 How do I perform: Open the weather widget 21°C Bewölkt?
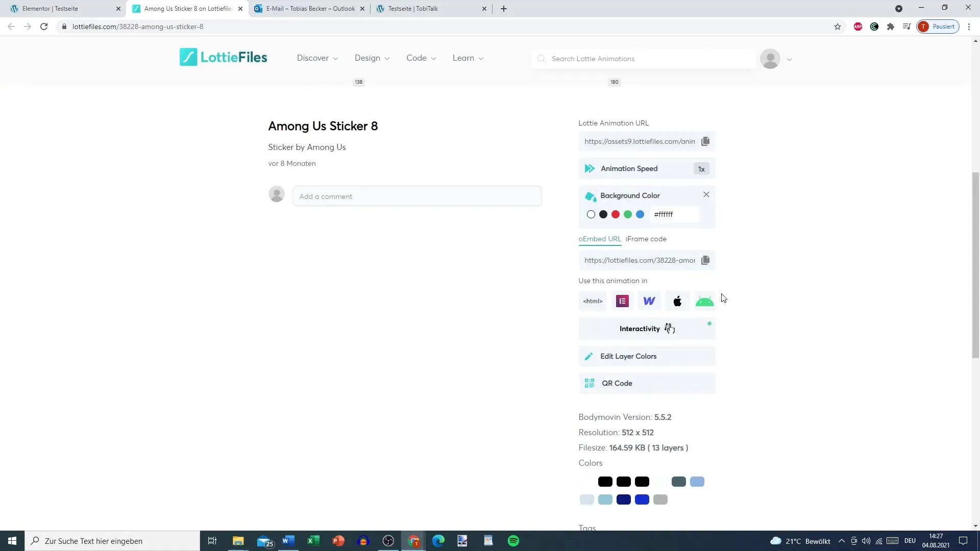tap(800, 541)
